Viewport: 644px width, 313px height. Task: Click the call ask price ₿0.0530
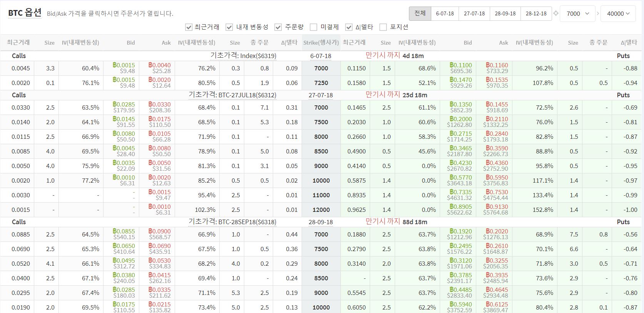[x=160, y=261]
